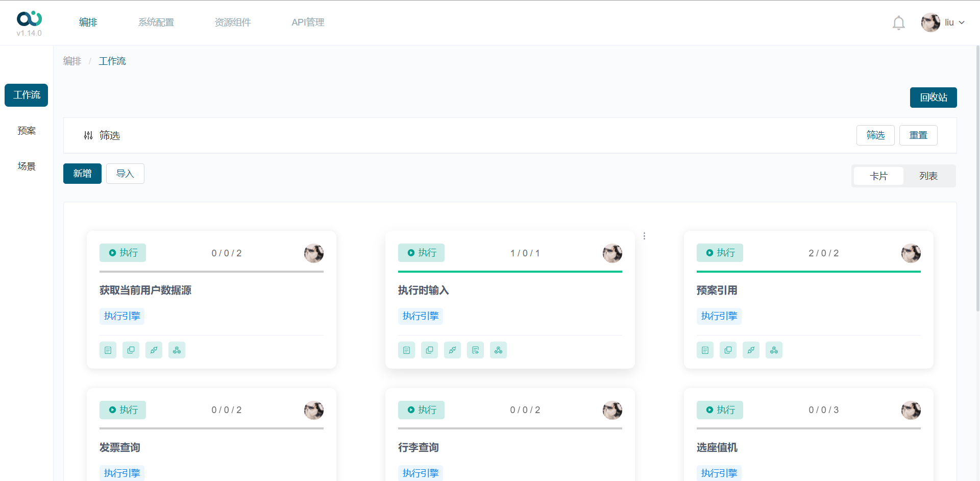Click the webhook icon on the 预案引用 card

pos(774,350)
